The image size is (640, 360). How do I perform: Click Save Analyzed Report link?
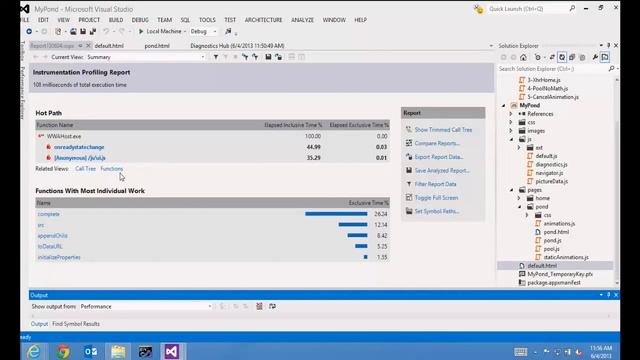click(x=442, y=171)
